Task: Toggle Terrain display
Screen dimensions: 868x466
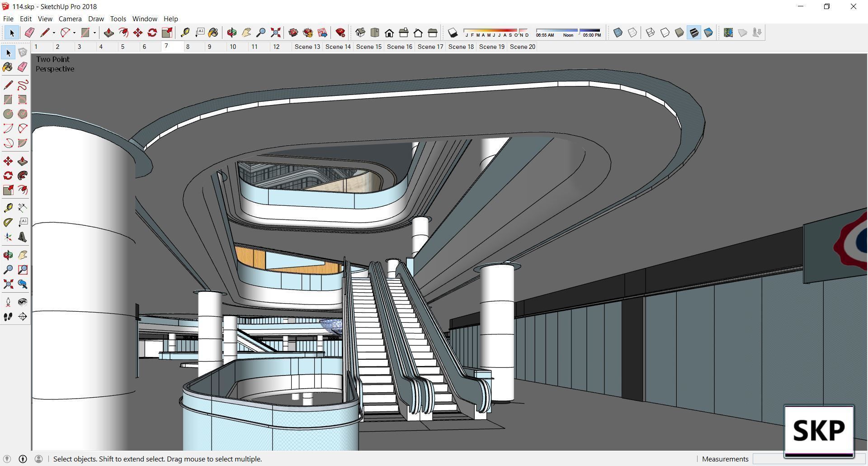Action: tap(742, 33)
